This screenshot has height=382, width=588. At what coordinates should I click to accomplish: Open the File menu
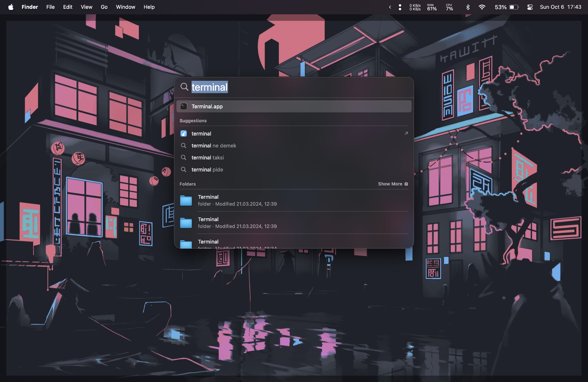[50, 7]
